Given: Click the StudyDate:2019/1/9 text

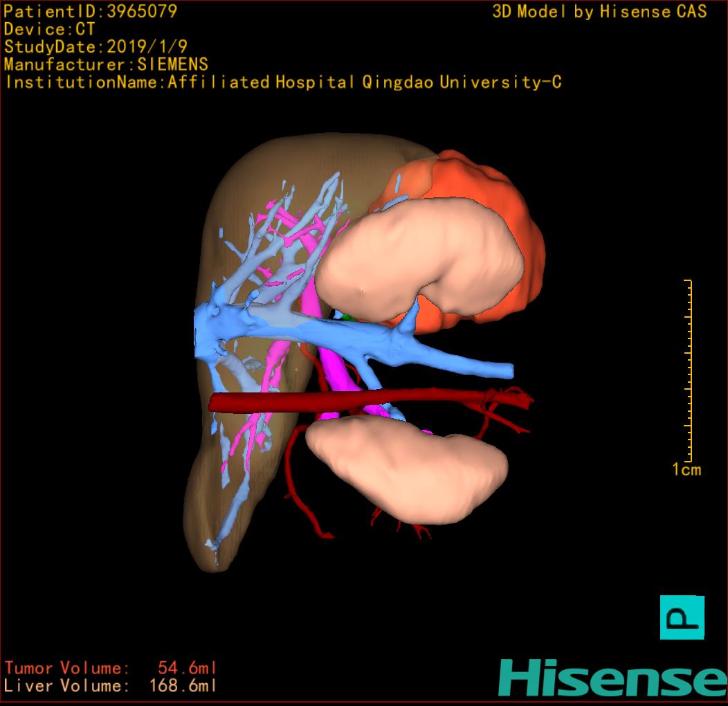Looking at the screenshot, I should pos(95,46).
